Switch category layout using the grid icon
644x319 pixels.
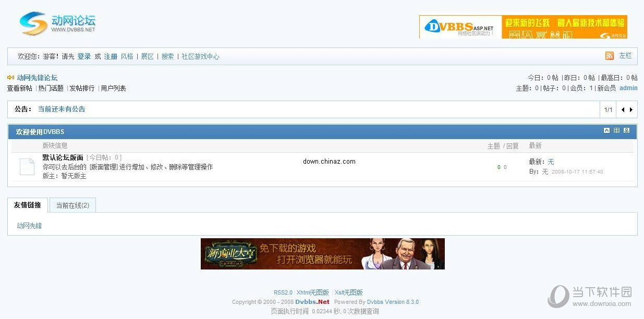(616, 130)
